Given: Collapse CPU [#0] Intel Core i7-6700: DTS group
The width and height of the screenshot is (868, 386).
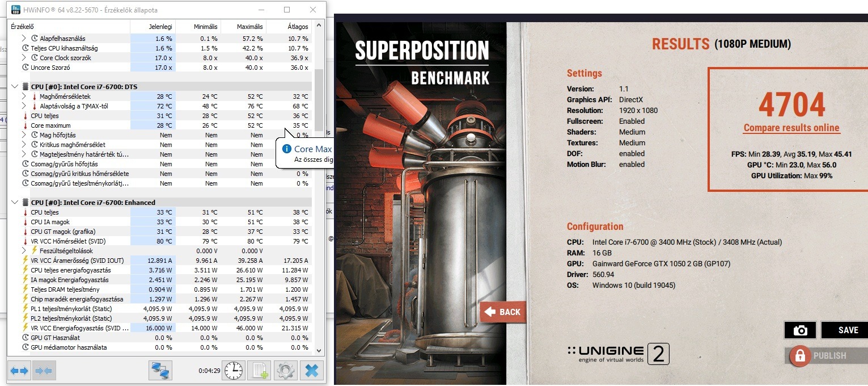Looking at the screenshot, I should click(15, 87).
